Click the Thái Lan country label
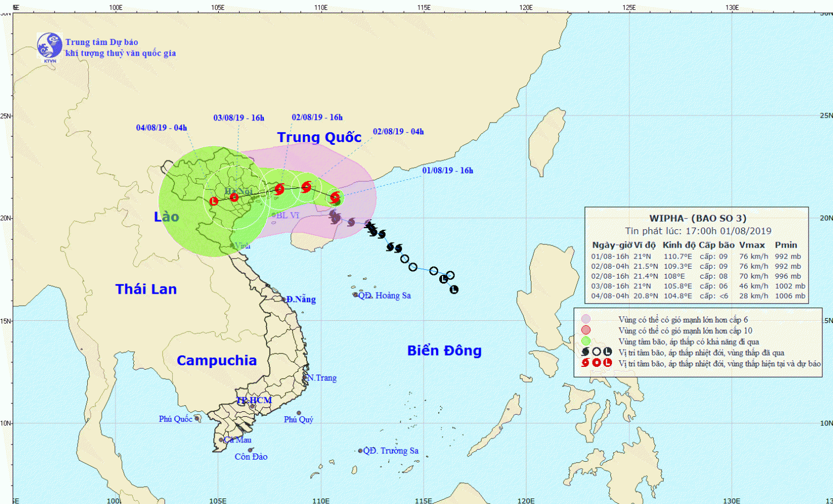833x504 pixels. tap(146, 289)
